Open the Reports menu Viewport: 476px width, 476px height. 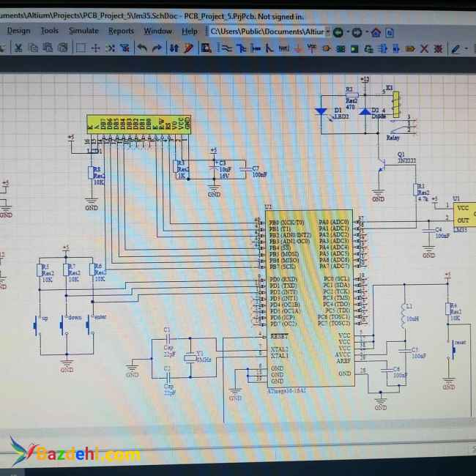(x=121, y=31)
